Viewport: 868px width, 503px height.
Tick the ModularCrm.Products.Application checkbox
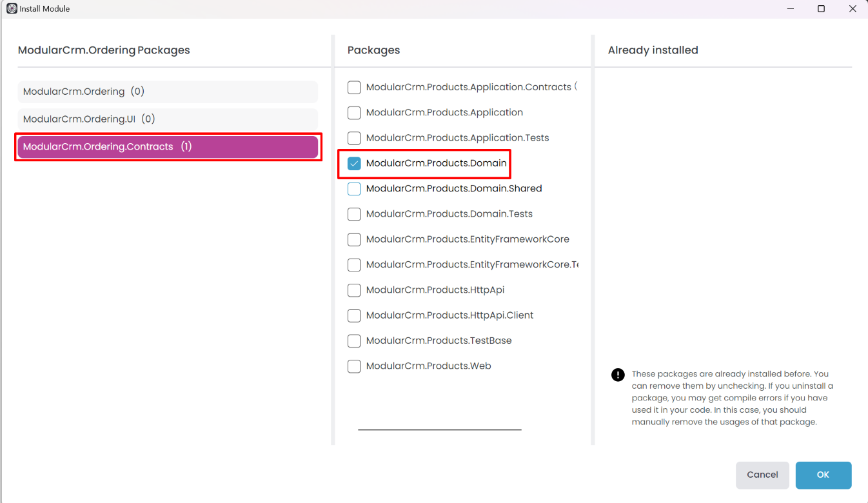click(354, 113)
